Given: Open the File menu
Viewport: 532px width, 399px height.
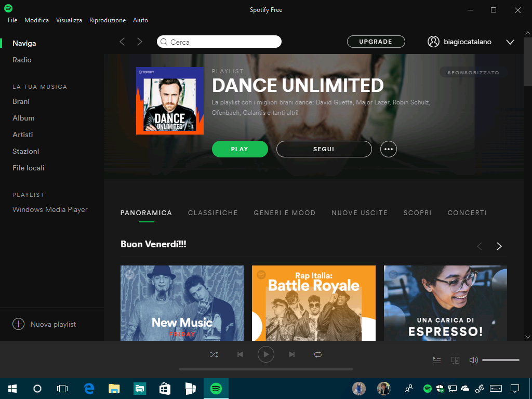Looking at the screenshot, I should click(x=12, y=20).
